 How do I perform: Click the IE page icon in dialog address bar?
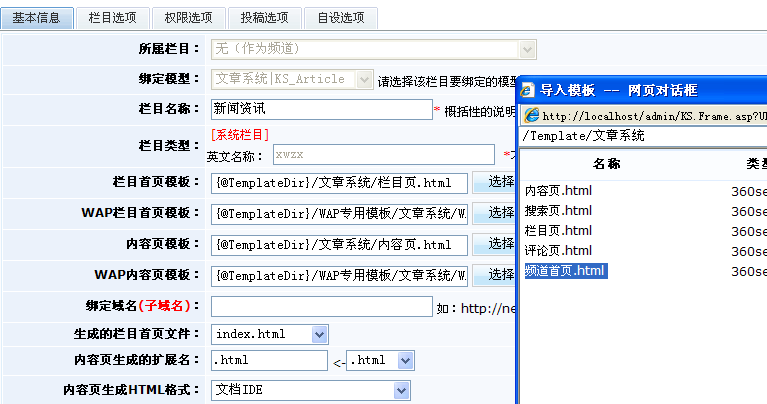(532, 116)
